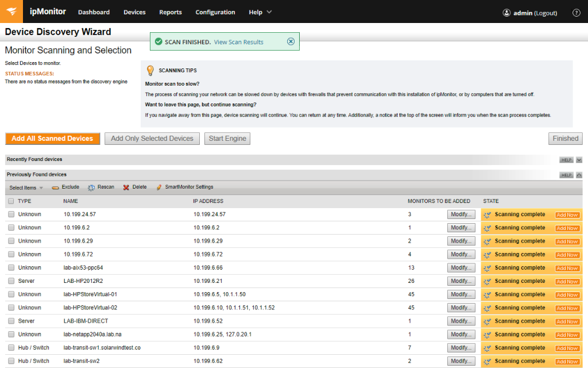
Task: Check the box for LAB-HP2012R2 server
Action: [x=11, y=281]
